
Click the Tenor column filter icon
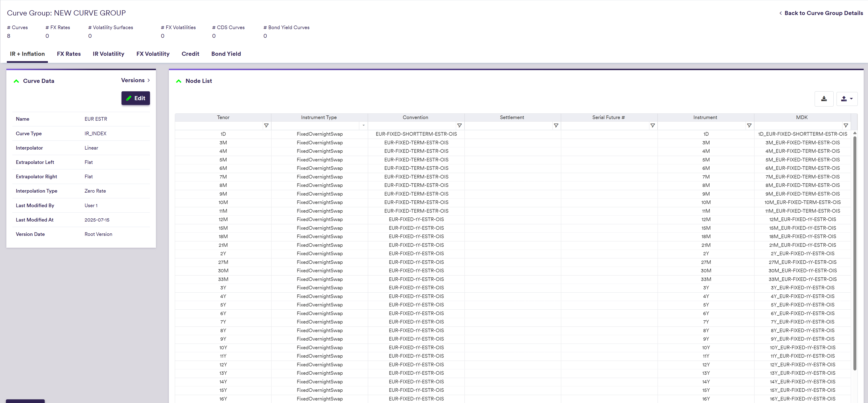coord(266,126)
